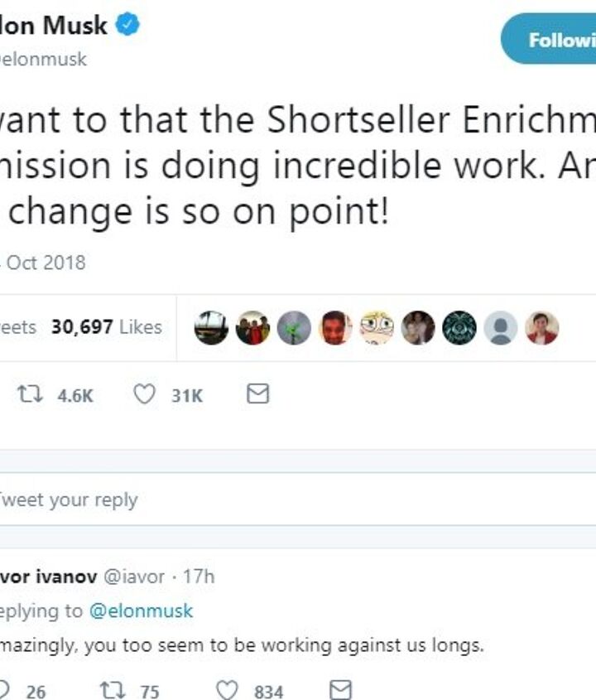Click the tweet date Oct 2018
596x700 pixels.
(46, 263)
